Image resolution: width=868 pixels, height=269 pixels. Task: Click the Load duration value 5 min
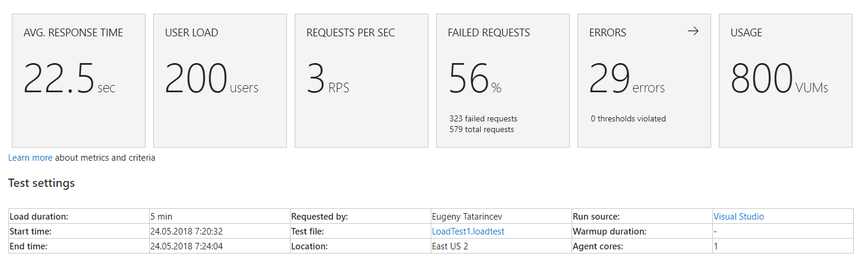[161, 217]
